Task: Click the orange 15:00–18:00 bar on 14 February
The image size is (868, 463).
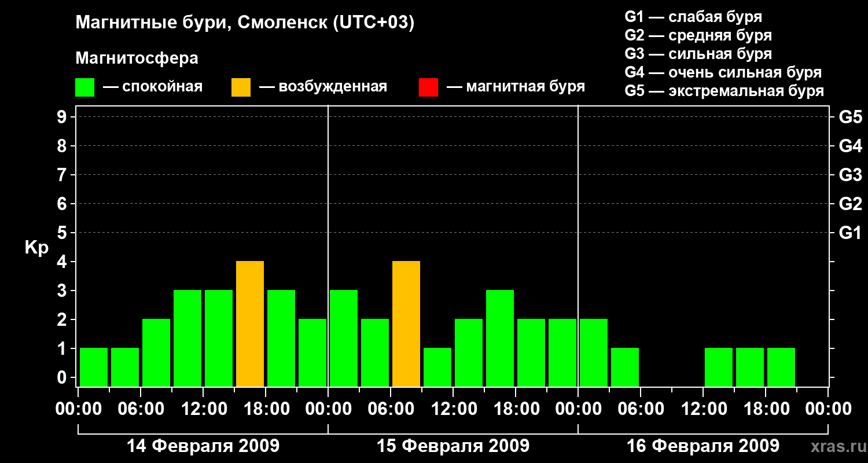Action: [250, 324]
